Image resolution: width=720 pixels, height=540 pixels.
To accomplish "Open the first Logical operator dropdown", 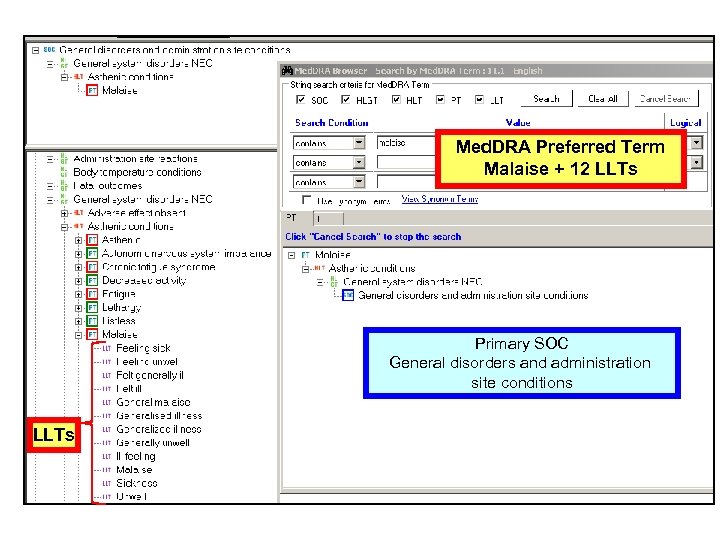I will pyautogui.click(x=697, y=143).
